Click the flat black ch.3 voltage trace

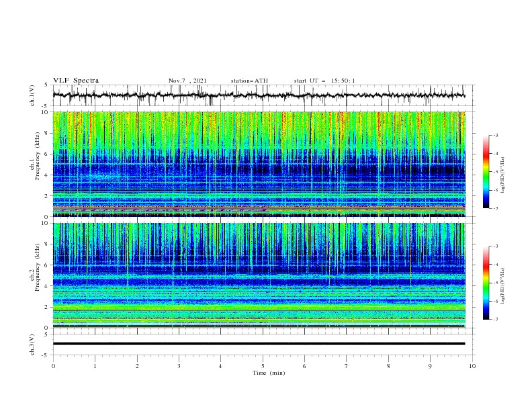(259, 344)
